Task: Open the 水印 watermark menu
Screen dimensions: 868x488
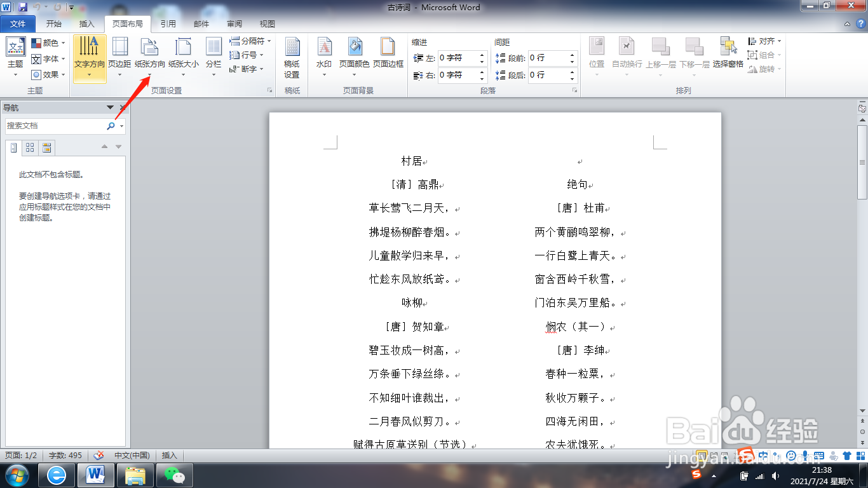Action: (x=324, y=57)
